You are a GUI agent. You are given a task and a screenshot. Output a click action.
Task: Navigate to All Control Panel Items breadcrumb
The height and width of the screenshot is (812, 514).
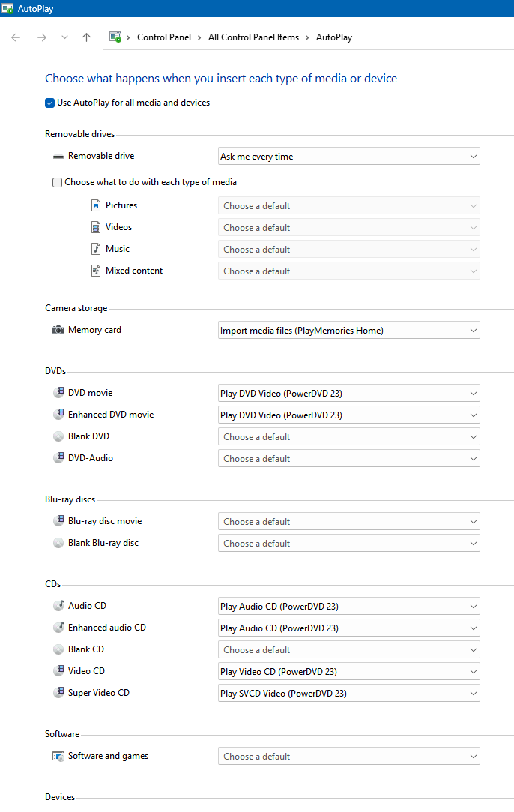coord(253,37)
